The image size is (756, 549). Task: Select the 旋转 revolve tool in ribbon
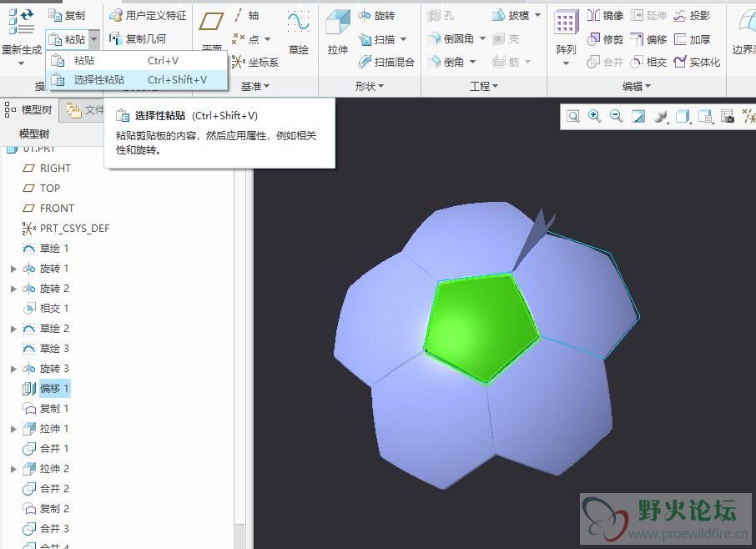377,15
